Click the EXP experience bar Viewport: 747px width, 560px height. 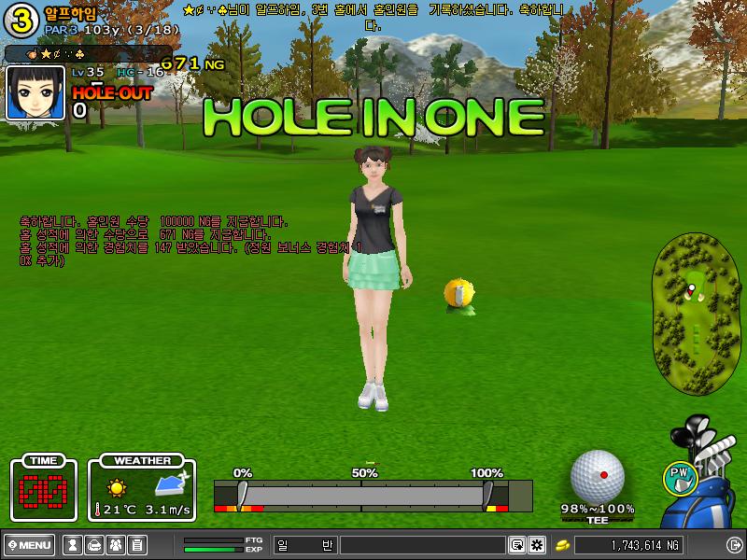214,550
